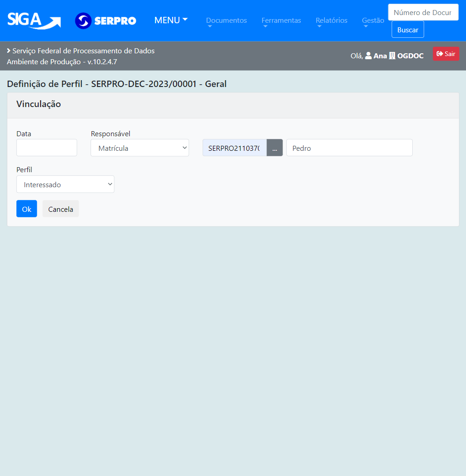The width and height of the screenshot is (466, 476).
Task: Click Ambiente de Produção version text
Action: click(62, 61)
